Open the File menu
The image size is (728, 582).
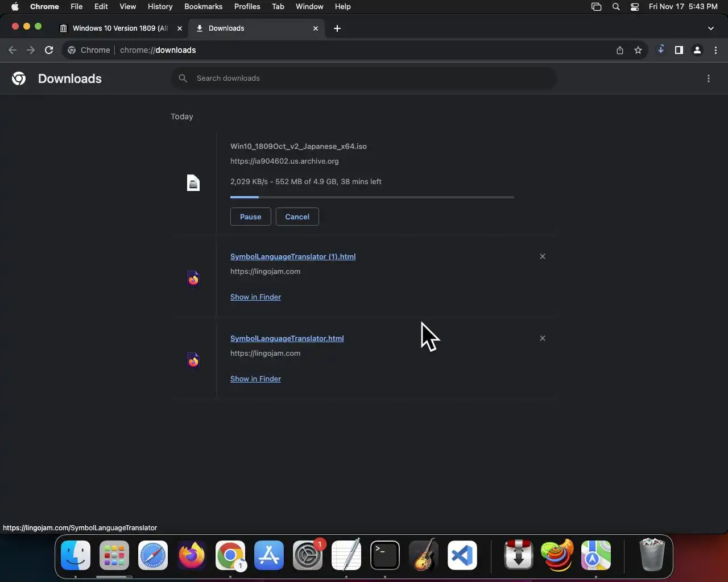pyautogui.click(x=76, y=7)
